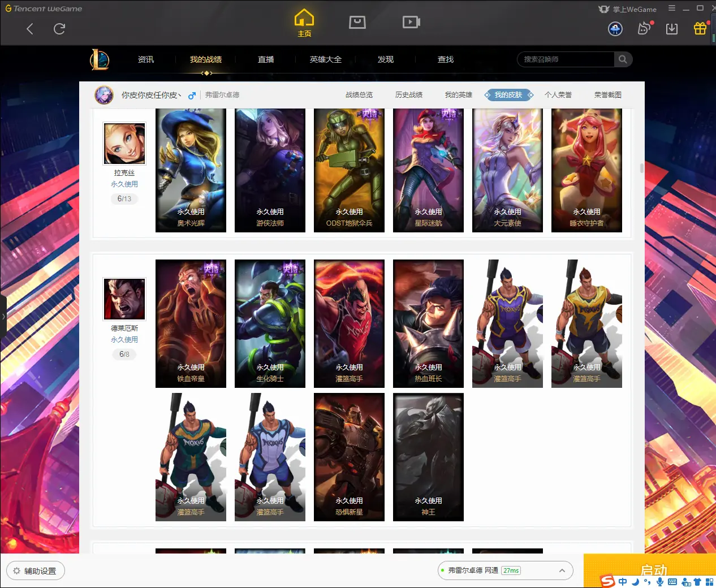Select the 直播 tab

click(x=266, y=59)
